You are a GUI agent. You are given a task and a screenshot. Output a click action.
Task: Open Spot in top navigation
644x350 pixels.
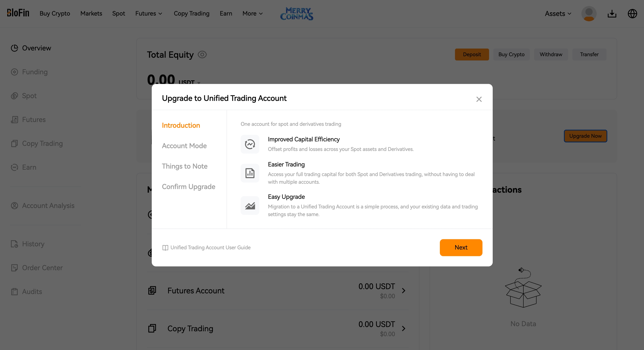pyautogui.click(x=118, y=13)
